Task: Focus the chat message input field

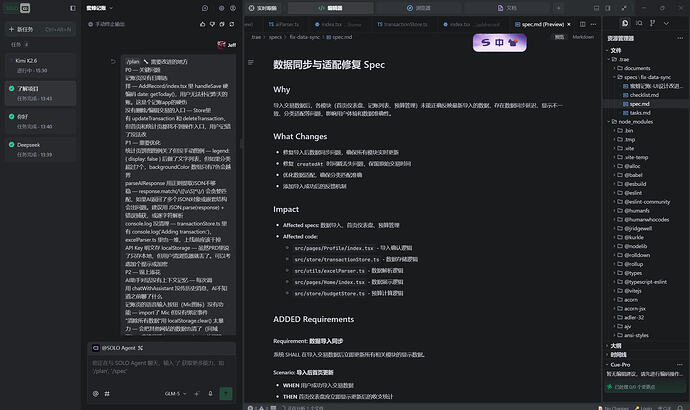Action: coord(161,367)
